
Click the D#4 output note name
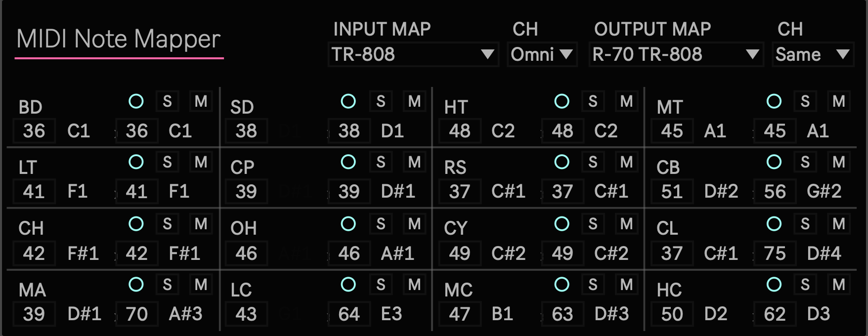pos(824,253)
